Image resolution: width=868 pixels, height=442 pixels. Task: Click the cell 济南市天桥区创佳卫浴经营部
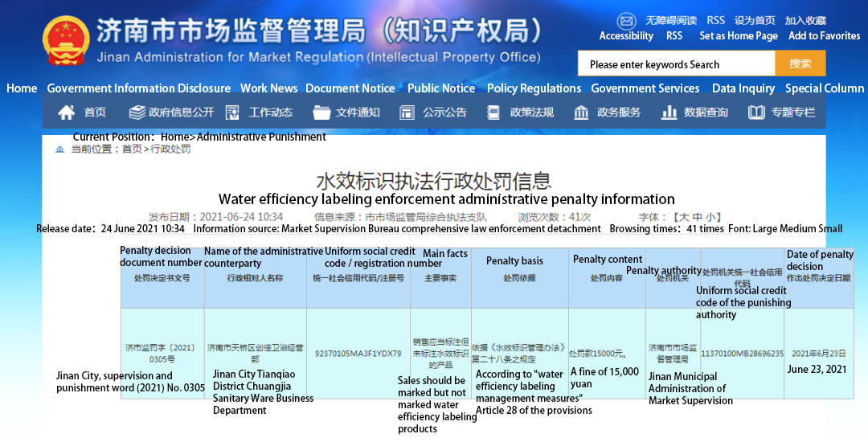256,354
